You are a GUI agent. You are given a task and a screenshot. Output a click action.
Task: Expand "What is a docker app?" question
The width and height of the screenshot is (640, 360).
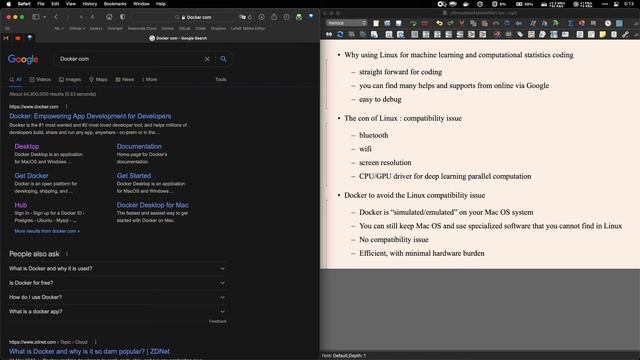117,311
